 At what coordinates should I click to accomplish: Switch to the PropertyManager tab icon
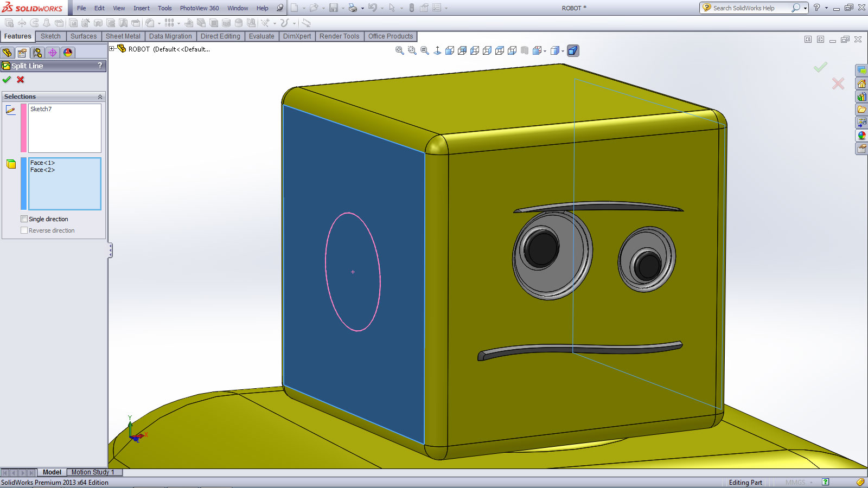pos(22,53)
